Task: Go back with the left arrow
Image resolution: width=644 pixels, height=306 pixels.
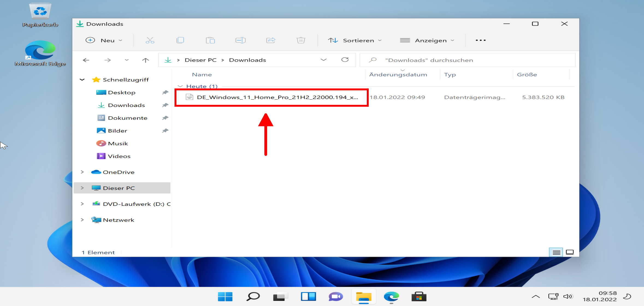Action: [86, 60]
